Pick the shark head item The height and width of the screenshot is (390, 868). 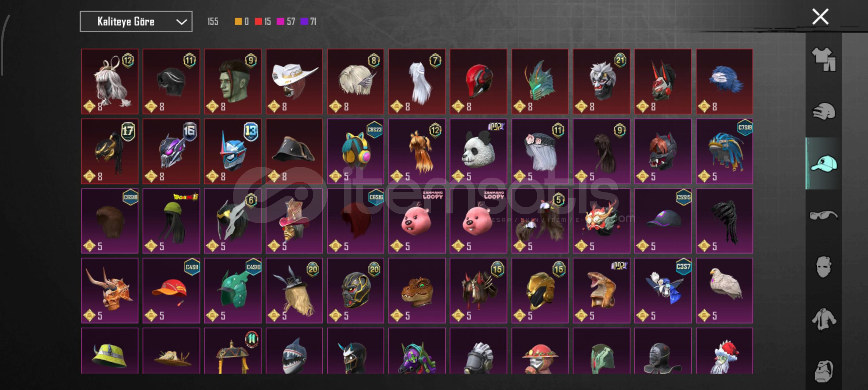pos(294,351)
